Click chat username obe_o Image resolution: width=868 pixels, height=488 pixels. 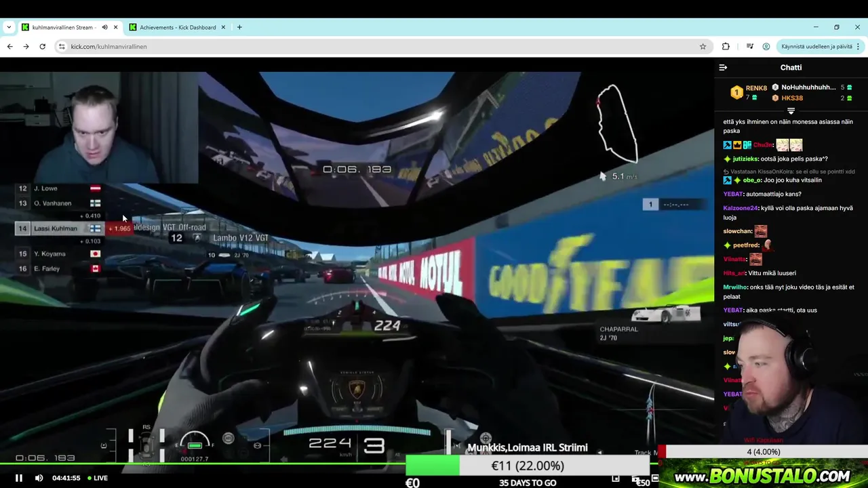pos(751,180)
